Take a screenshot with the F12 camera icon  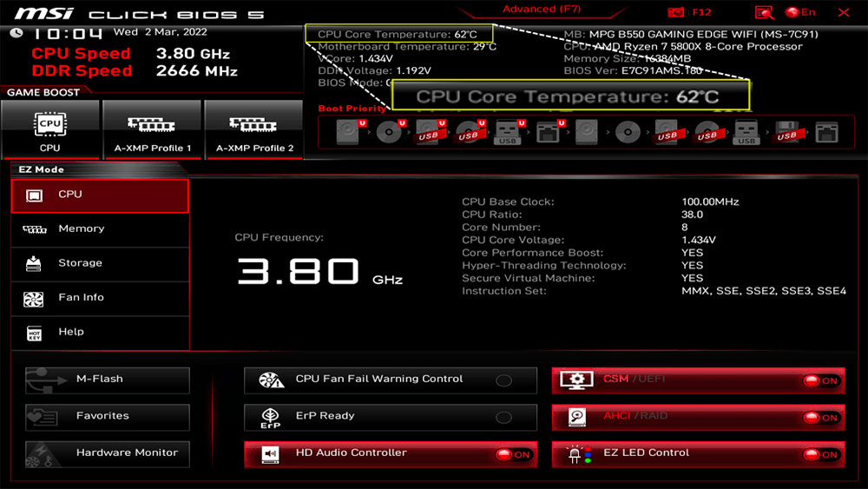point(676,13)
